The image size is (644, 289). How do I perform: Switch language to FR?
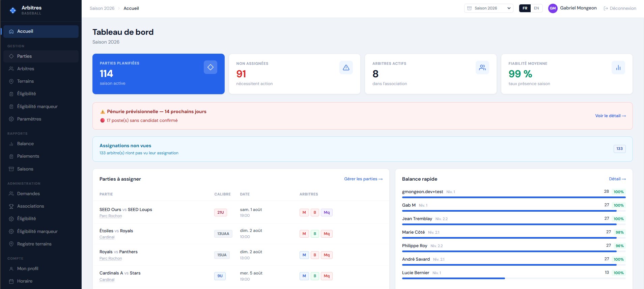point(525,8)
